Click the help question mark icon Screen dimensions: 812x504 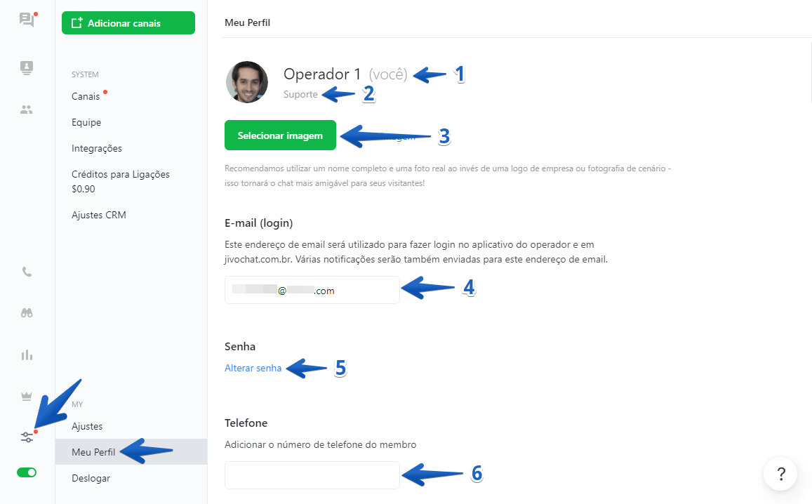click(x=780, y=474)
